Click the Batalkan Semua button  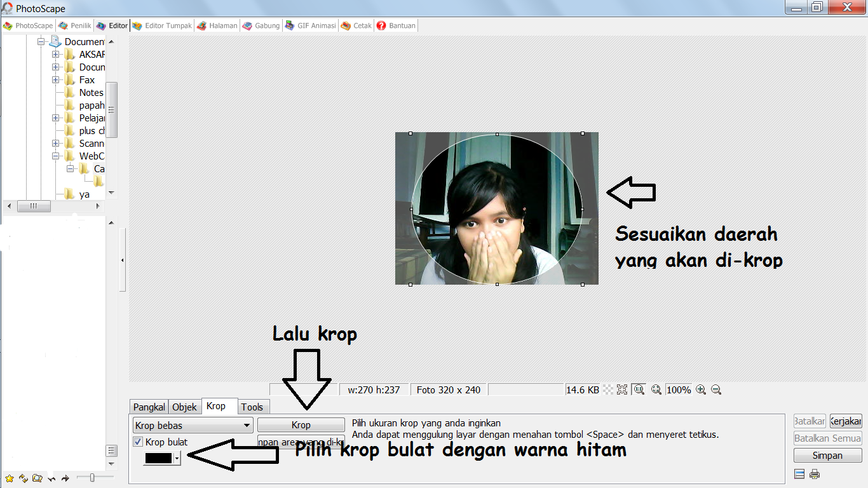[x=827, y=438]
